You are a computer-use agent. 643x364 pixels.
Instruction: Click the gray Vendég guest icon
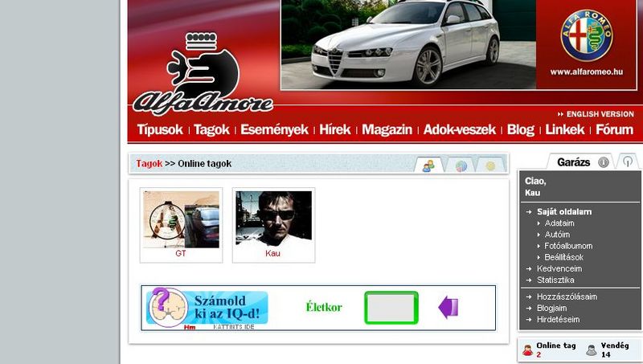(592, 350)
